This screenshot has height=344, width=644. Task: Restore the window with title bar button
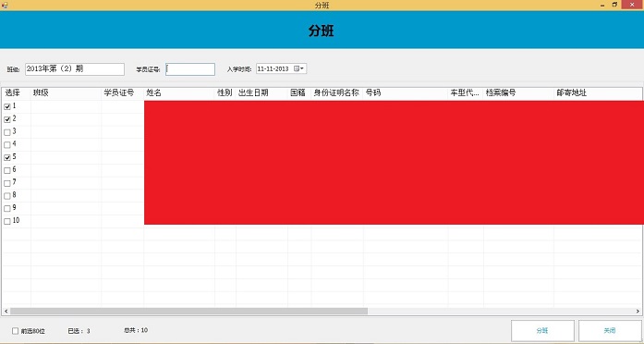point(614,5)
